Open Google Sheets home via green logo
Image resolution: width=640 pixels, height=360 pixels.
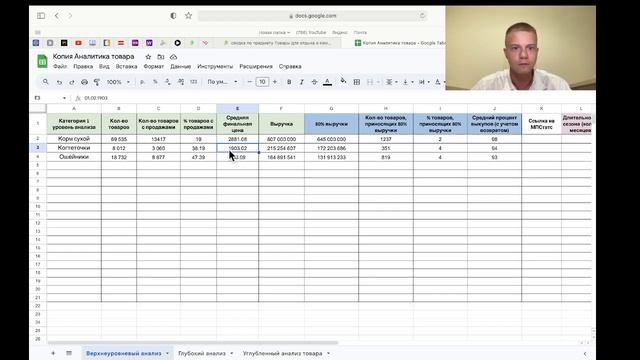[42, 61]
